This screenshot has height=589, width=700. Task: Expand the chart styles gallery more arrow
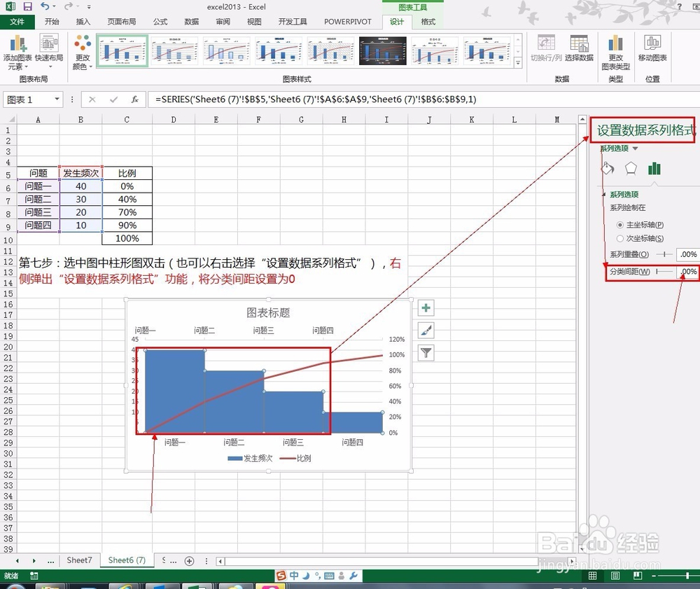coord(518,63)
